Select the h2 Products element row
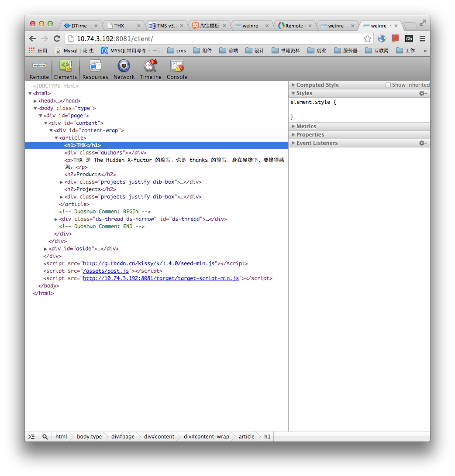Viewport: 455px width, 476px height. (90, 175)
